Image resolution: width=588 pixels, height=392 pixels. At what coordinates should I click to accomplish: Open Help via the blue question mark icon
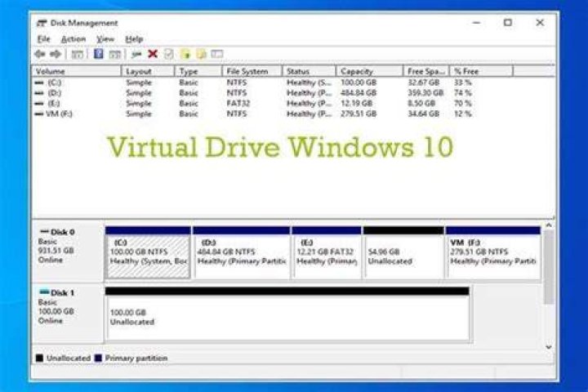(98, 54)
